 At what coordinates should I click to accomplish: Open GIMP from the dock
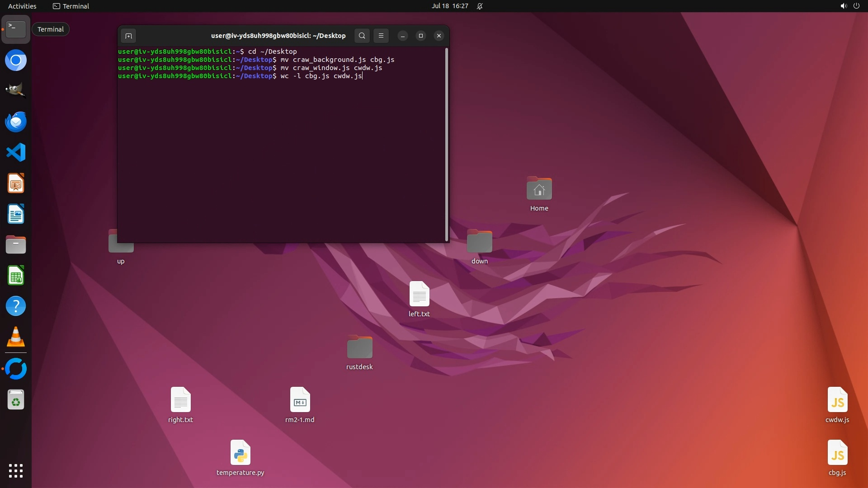[x=16, y=90]
